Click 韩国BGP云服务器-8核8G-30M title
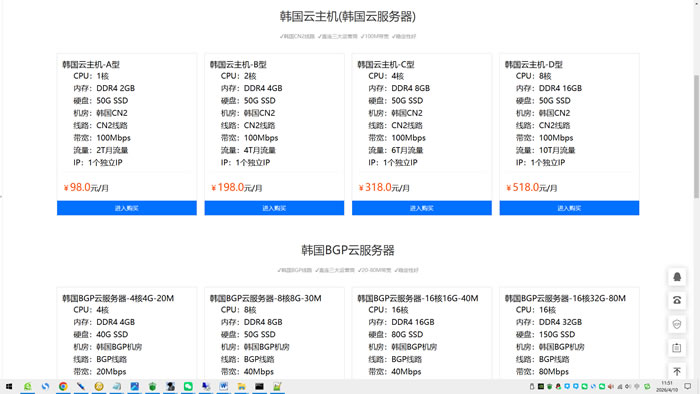This screenshot has height=394, width=700. click(266, 298)
